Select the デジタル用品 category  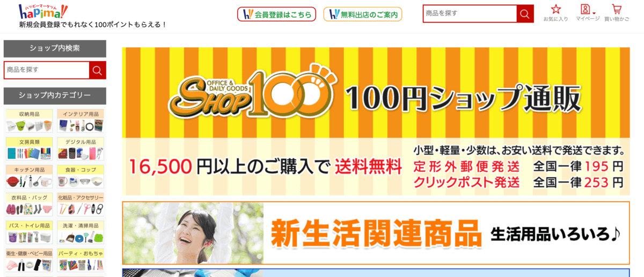coord(80,149)
